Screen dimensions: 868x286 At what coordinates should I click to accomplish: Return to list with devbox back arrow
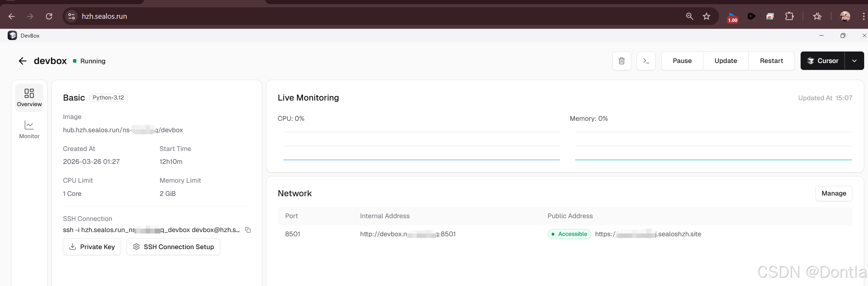click(x=23, y=61)
